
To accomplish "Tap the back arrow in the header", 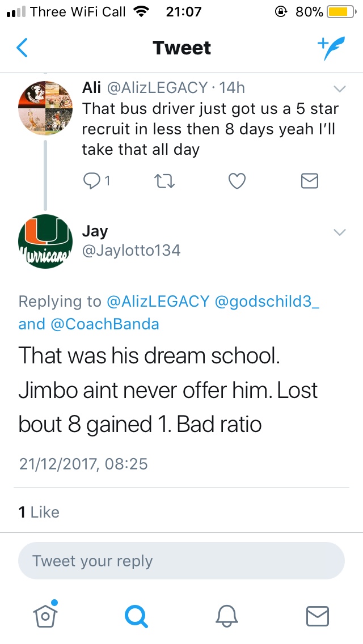I will [22, 48].
